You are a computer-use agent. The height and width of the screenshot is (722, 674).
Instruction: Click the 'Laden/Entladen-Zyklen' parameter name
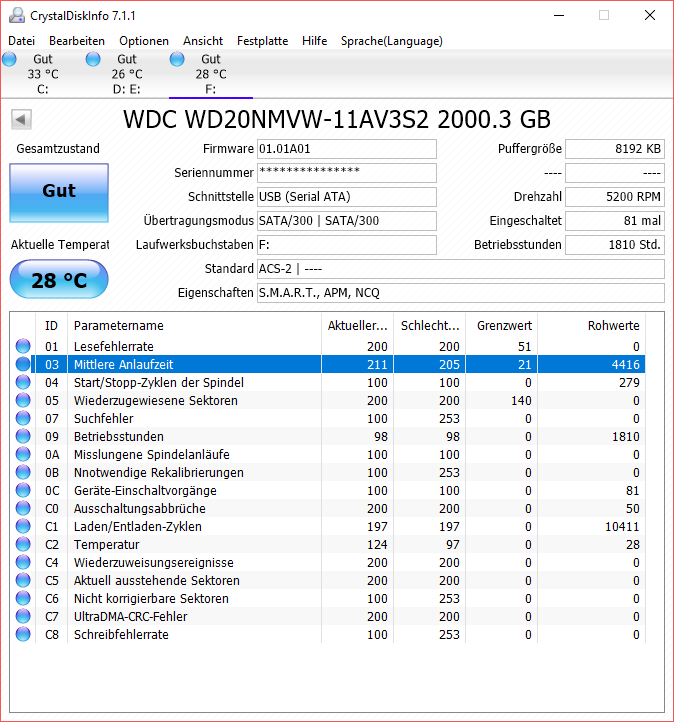coord(138,526)
